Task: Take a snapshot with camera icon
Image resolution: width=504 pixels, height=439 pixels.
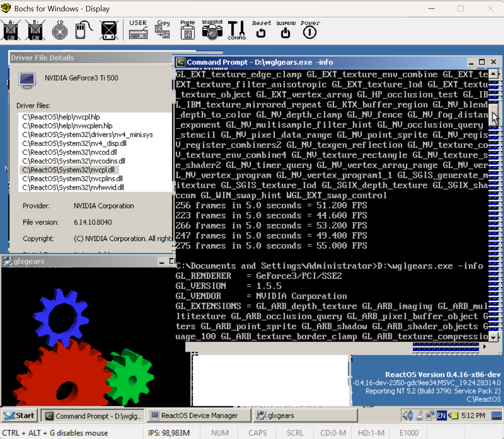Action: coord(212,30)
